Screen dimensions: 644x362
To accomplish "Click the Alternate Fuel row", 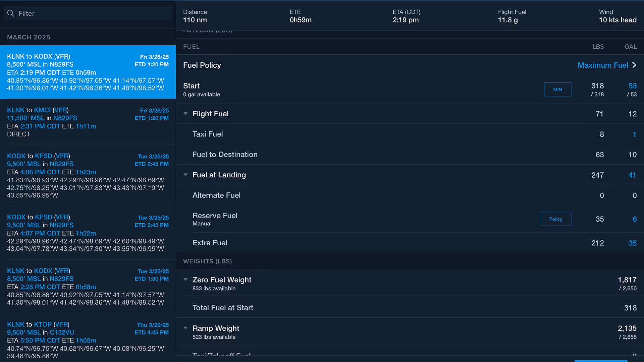I will point(410,195).
